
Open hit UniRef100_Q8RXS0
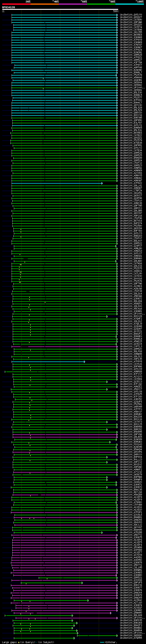coord(131,113)
